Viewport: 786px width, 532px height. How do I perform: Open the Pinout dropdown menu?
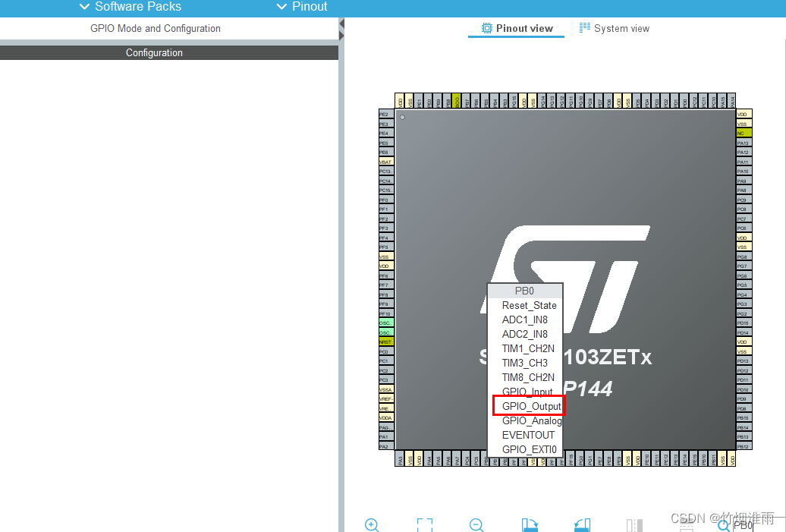[302, 7]
